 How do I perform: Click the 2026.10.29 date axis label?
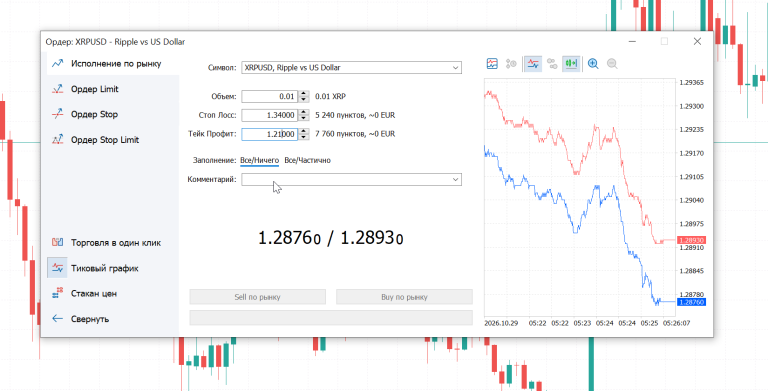pyautogui.click(x=501, y=323)
